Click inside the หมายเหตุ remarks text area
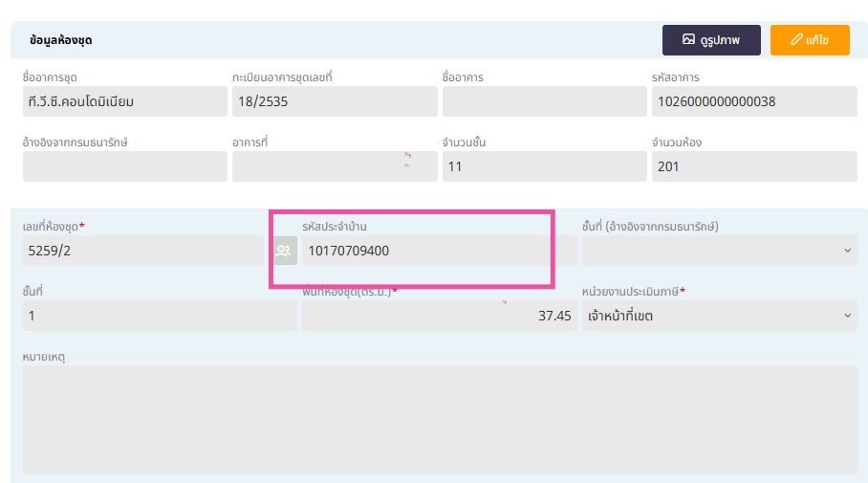868x483 pixels. tap(440, 419)
